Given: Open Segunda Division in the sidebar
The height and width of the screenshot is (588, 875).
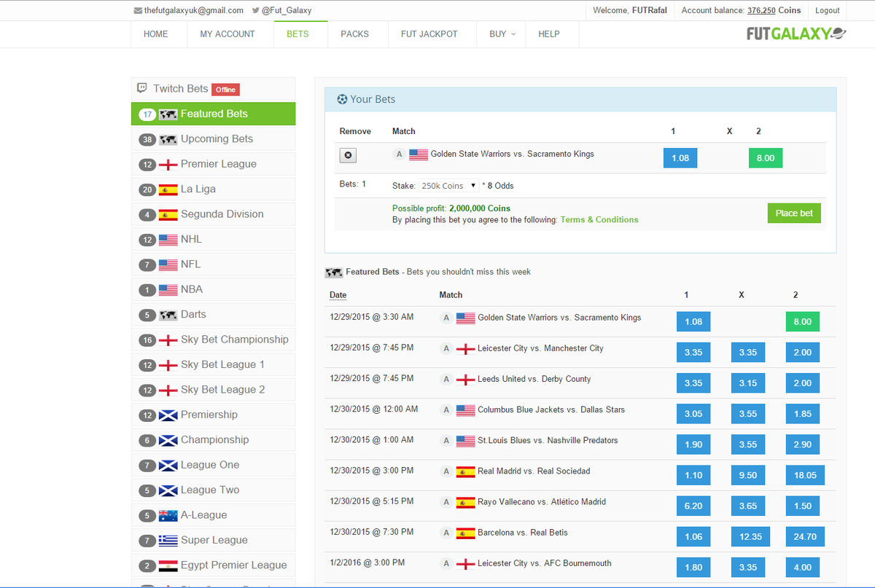Looking at the screenshot, I should pyautogui.click(x=213, y=214).
